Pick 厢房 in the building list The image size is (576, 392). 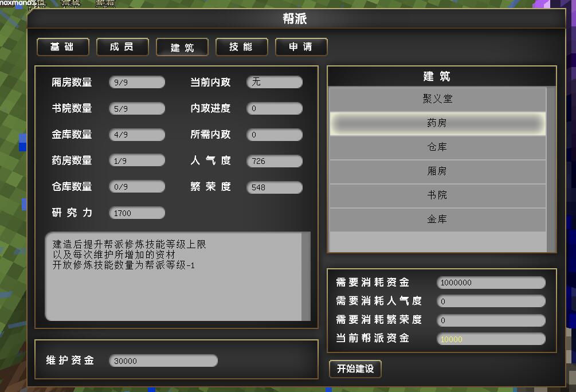(437, 171)
